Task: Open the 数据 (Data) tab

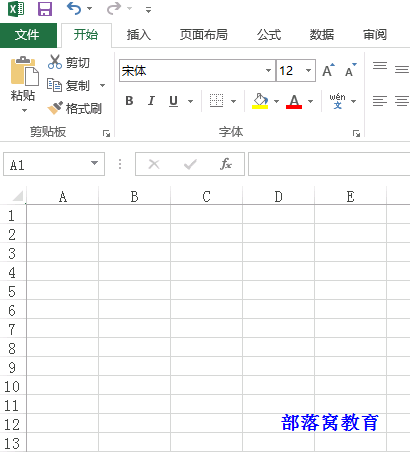Action: pos(322,35)
